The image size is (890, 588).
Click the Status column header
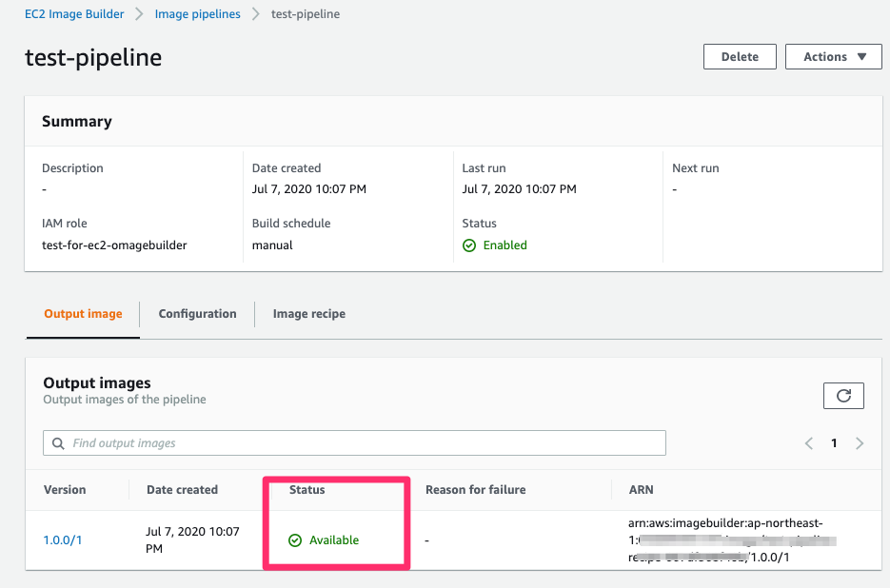tap(307, 490)
